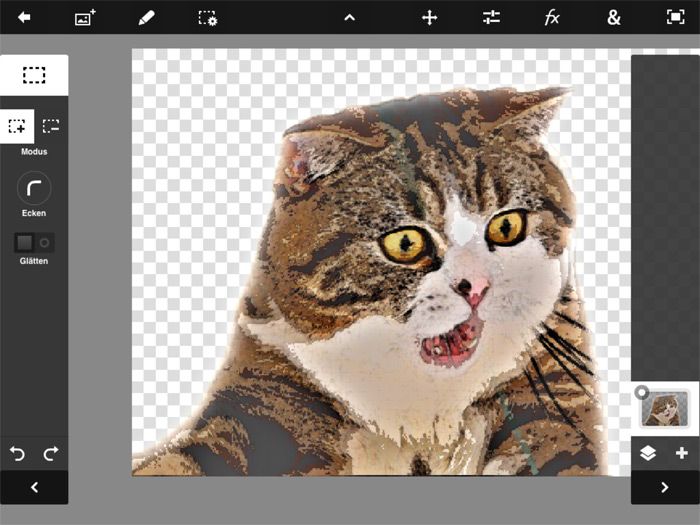The height and width of the screenshot is (525, 700).
Task: Redo the last action
Action: (51, 454)
